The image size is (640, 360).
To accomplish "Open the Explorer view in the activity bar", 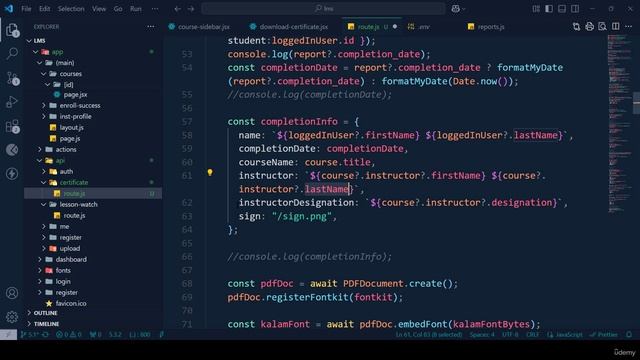I will tap(12, 30).
